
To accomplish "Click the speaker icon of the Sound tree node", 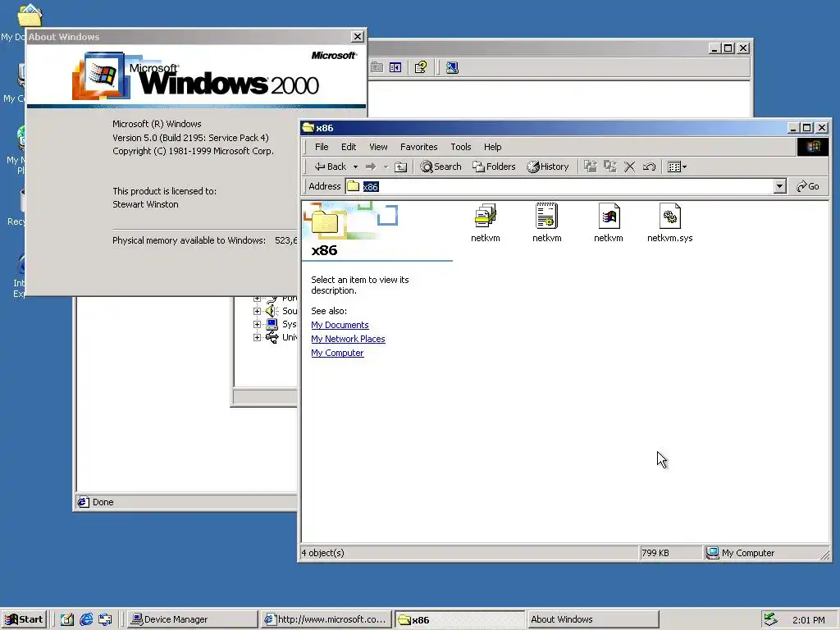I will pyautogui.click(x=272, y=311).
